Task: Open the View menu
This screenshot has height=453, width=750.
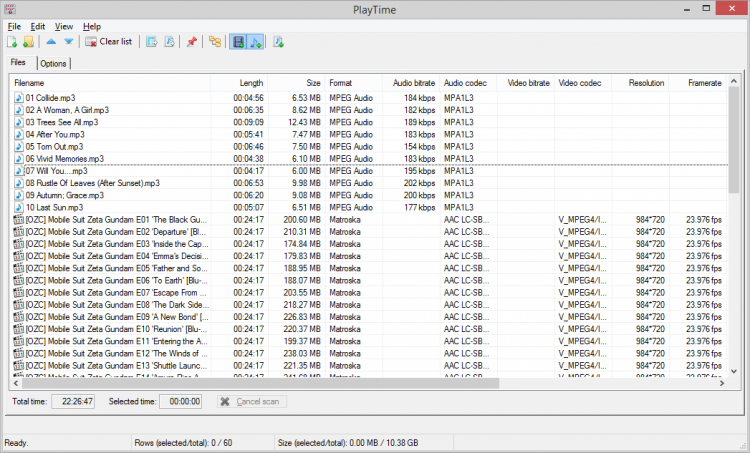Action: 64,27
